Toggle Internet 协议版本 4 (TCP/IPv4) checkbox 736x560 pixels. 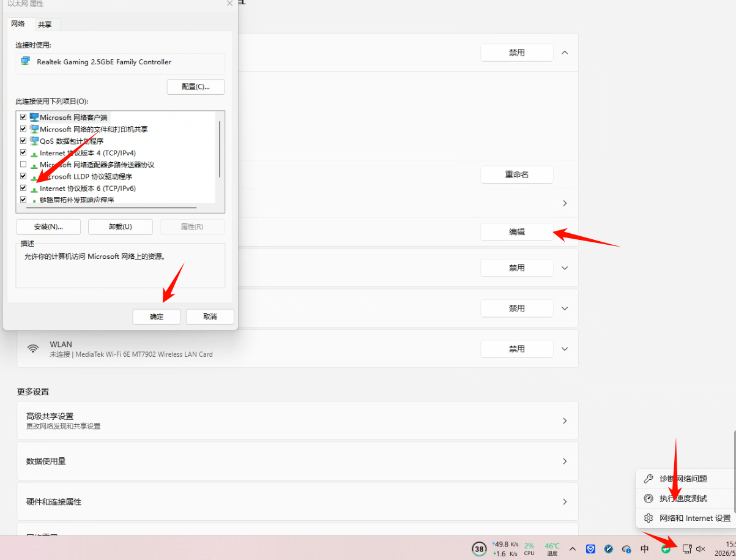pos(23,152)
